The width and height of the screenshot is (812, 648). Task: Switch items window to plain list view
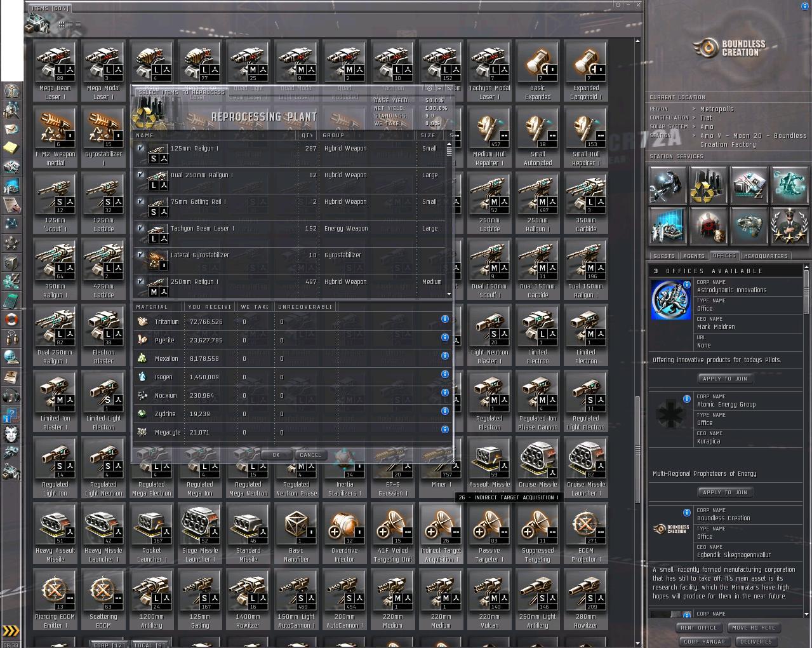click(x=78, y=24)
